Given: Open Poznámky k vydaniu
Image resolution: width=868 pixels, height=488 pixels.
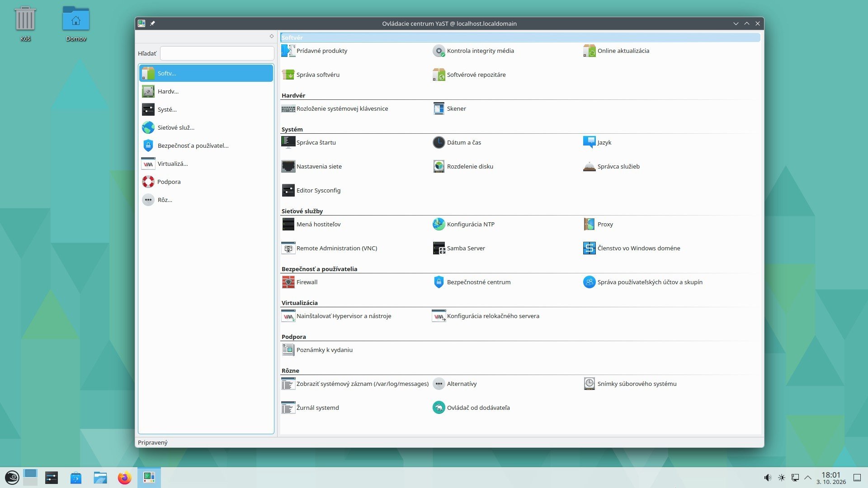Looking at the screenshot, I should click(x=317, y=350).
